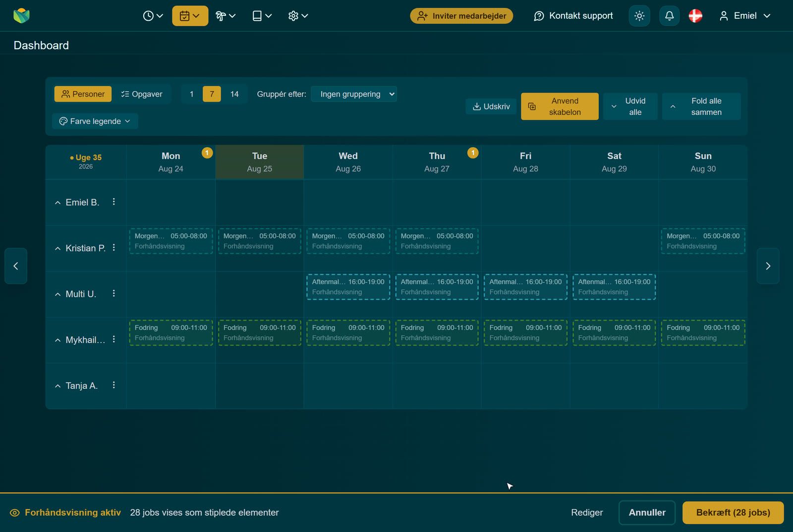Screen dimensions: 793x532
Task: Open Kontakt support
Action: 573,16
